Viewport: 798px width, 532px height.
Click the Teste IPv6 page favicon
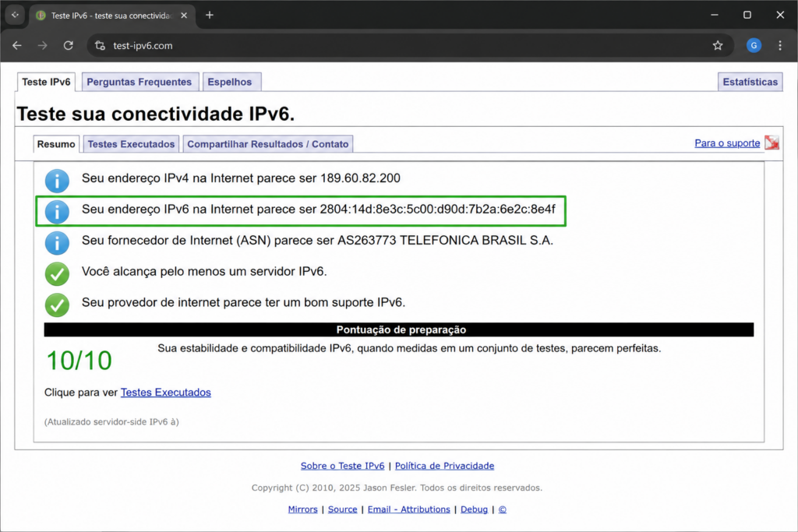41,16
